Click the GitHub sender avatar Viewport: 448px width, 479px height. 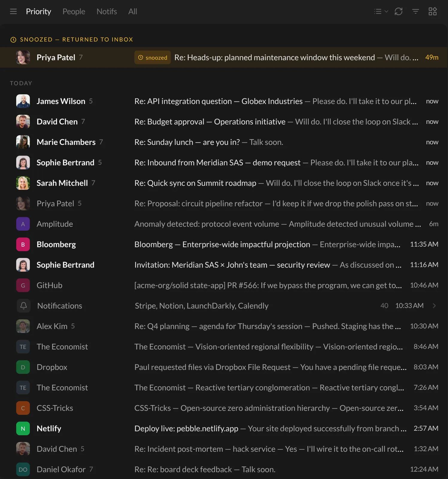(23, 285)
